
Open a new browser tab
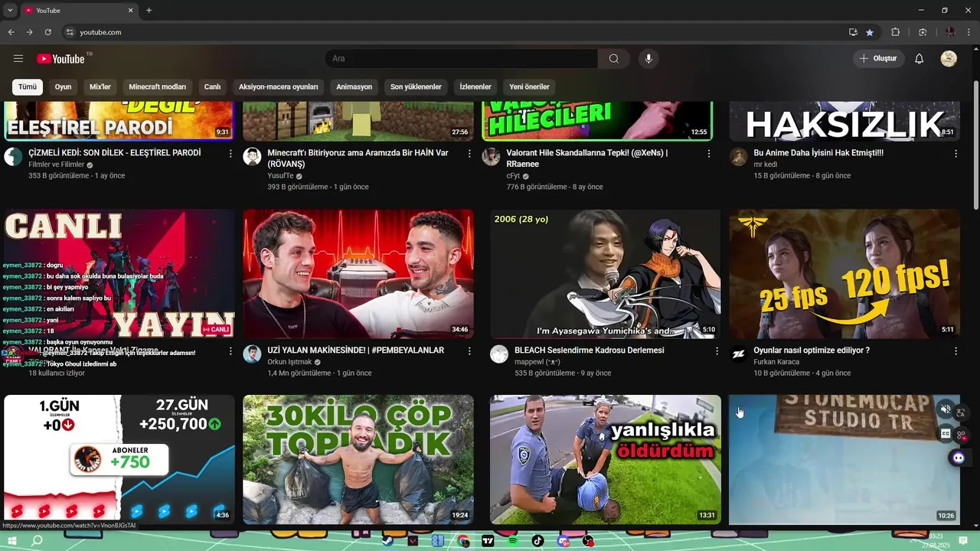[x=149, y=11]
